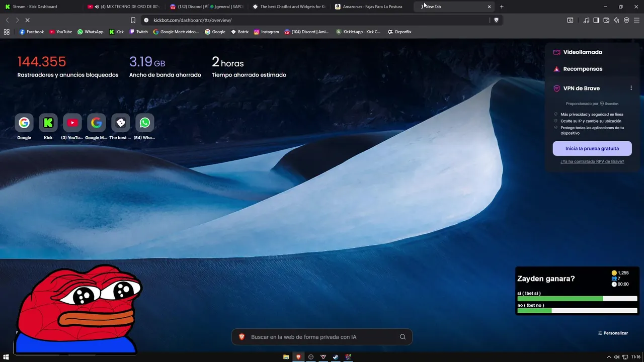The image size is (644, 362).
Task: Close the New Tab tab
Action: tap(489, 7)
